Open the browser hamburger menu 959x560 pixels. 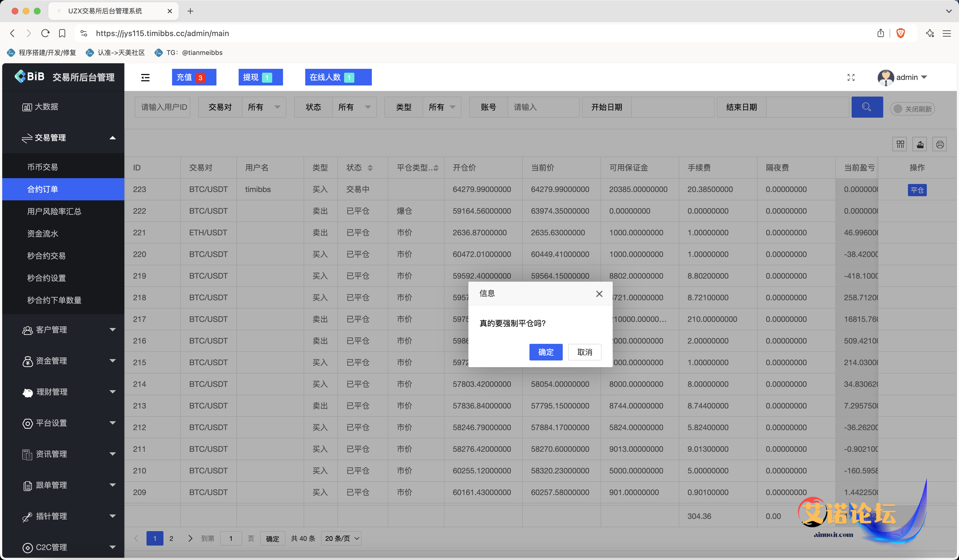point(947,34)
